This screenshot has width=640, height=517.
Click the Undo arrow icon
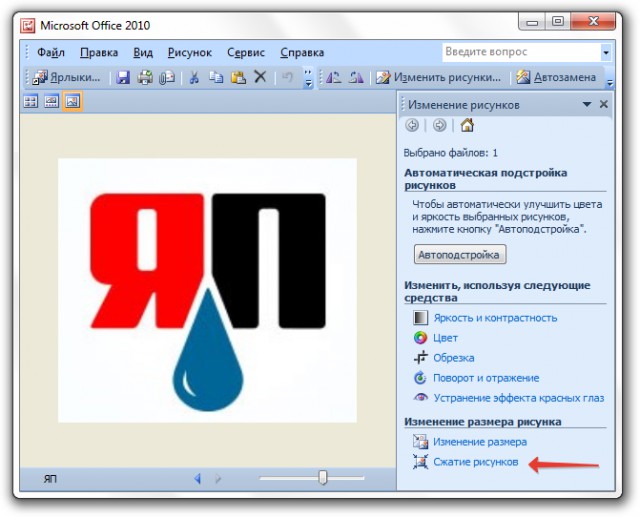[288, 77]
